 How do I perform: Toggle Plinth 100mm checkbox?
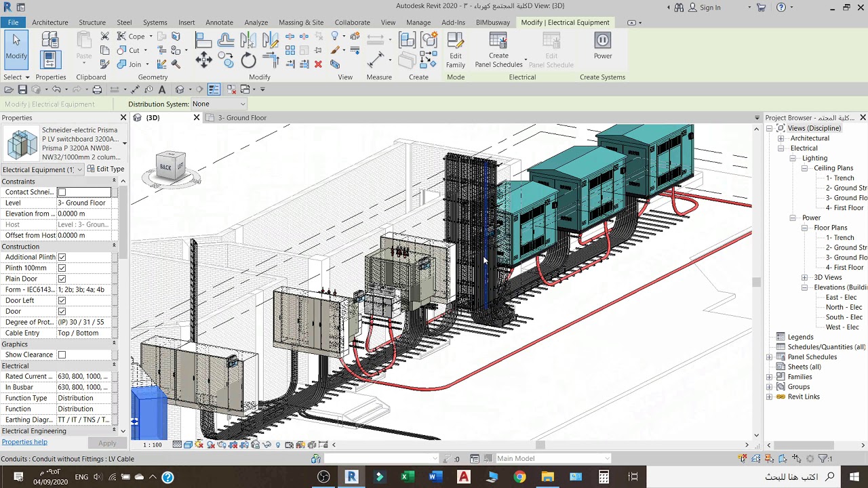pos(62,268)
